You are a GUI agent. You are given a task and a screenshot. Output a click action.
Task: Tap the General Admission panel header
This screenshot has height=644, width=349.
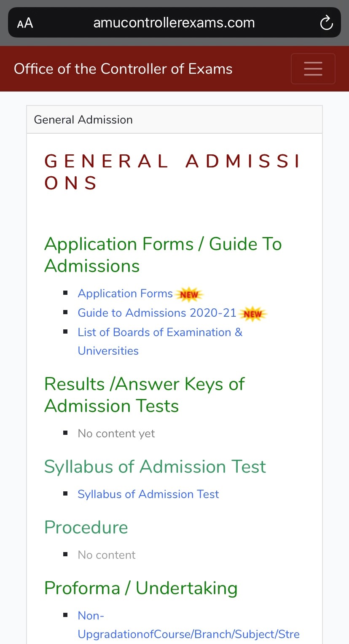(x=83, y=120)
